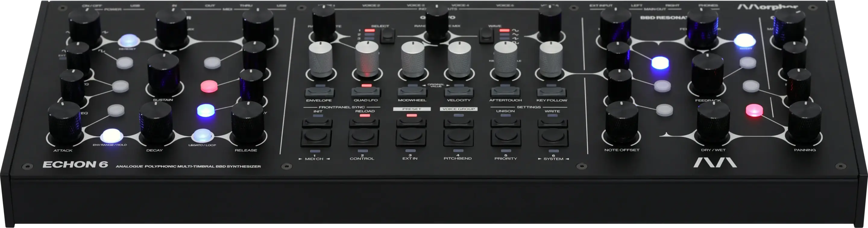Adjust the DRY / WET knob
Image resolution: width=868 pixels, height=228 pixels.
713,123
